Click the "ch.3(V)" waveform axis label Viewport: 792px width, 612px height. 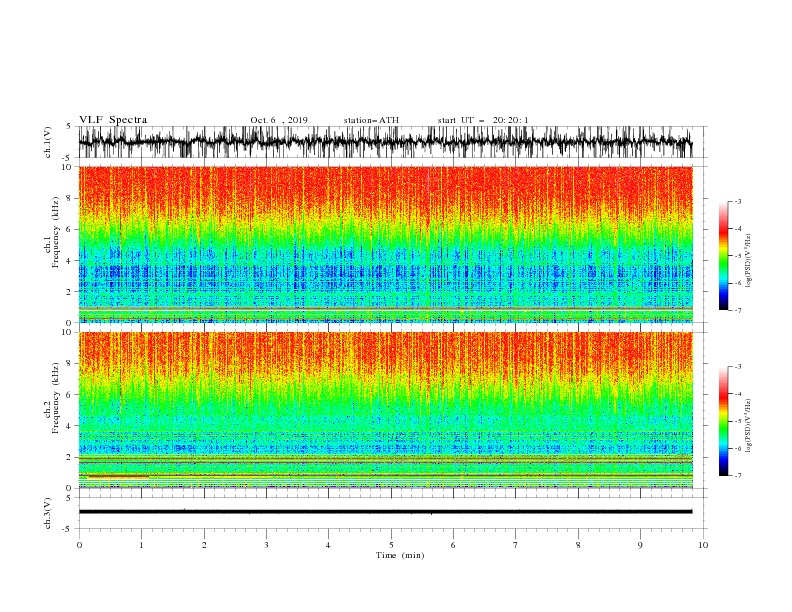coord(48,513)
